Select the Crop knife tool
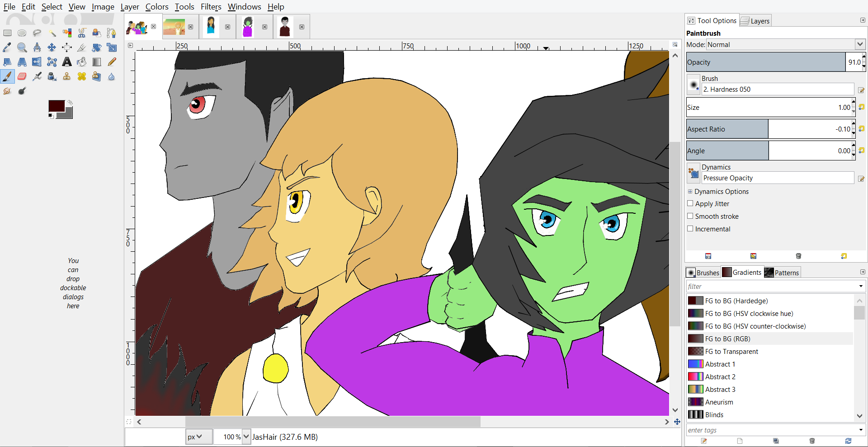Viewport: 868px width, 447px height. 82,47
